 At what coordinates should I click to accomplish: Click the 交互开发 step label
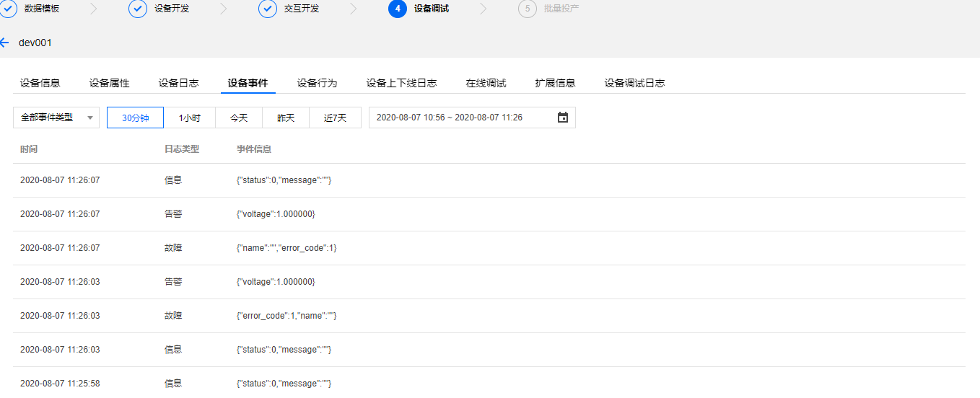(302, 9)
